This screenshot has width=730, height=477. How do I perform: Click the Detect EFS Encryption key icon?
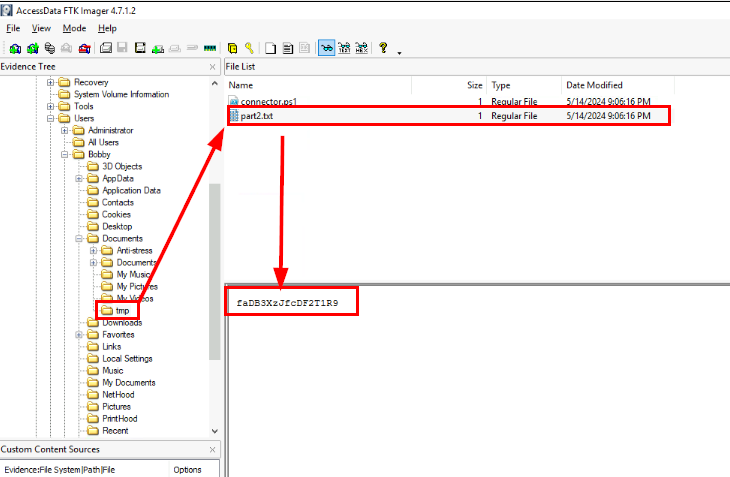(248, 47)
